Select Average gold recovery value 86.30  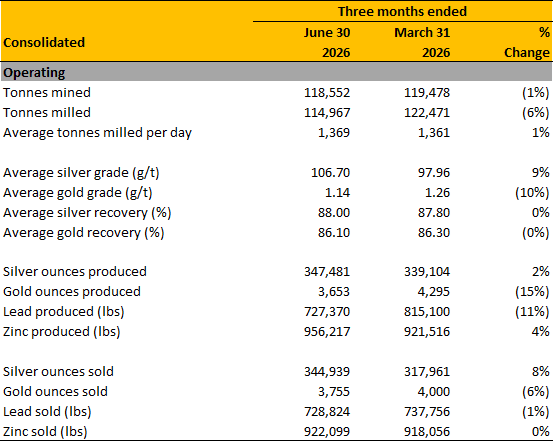(434, 233)
